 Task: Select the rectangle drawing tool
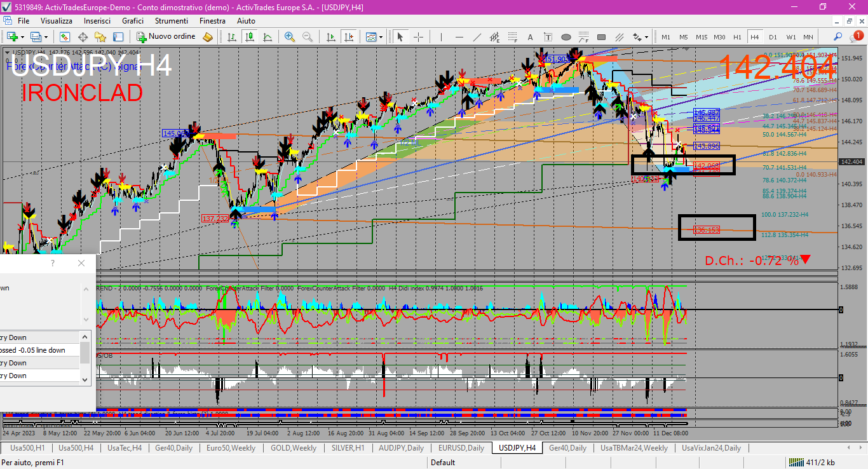pos(602,37)
